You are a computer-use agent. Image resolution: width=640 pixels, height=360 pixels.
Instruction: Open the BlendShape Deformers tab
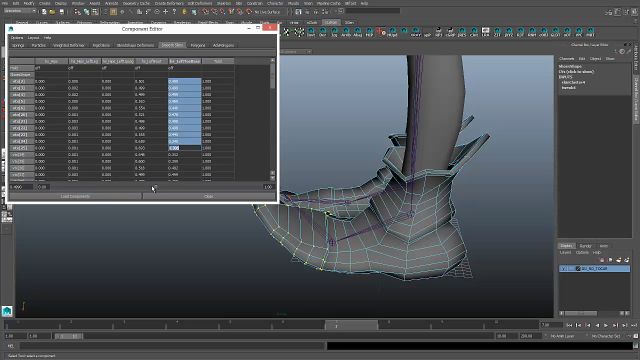tap(135, 45)
